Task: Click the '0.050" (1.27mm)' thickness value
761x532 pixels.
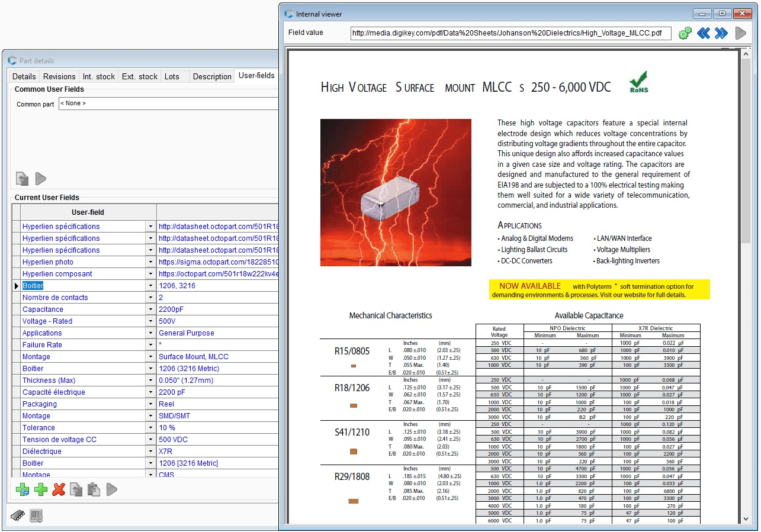Action: pos(218,381)
